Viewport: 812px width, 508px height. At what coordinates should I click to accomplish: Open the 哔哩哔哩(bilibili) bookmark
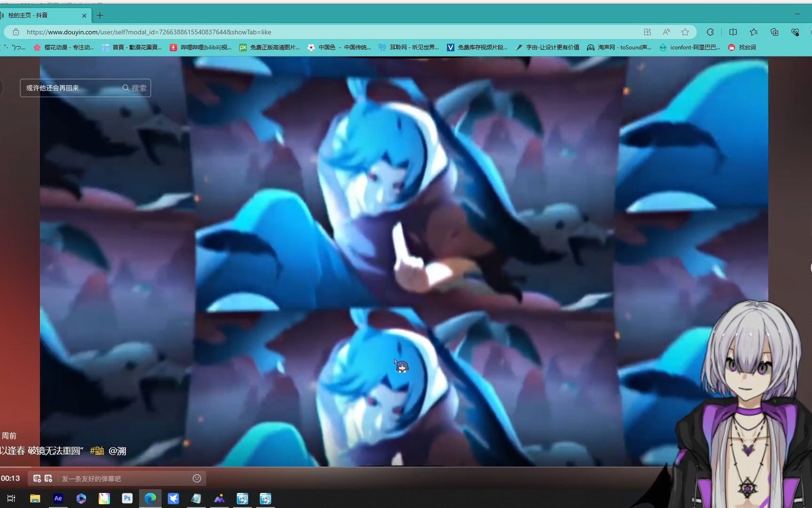201,48
